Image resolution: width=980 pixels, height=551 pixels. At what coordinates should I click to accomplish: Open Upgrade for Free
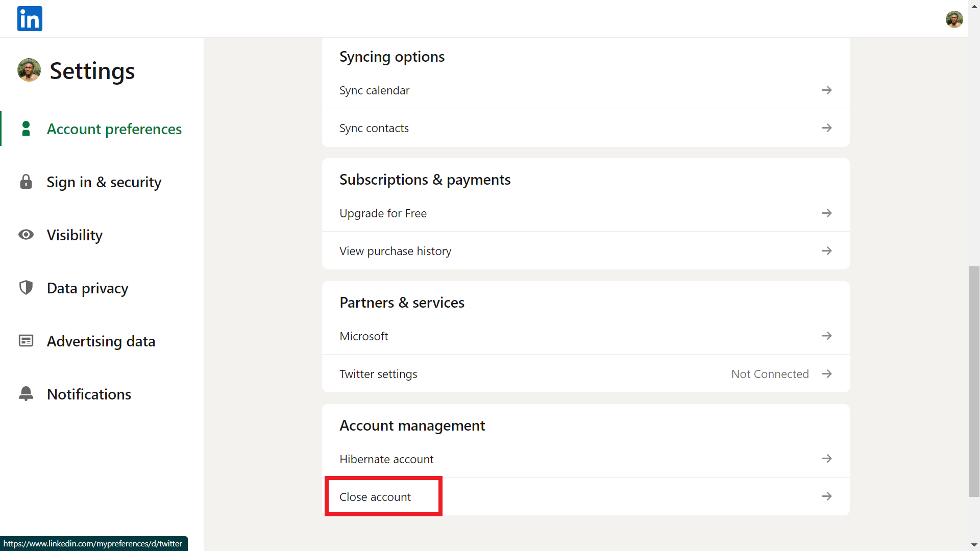coord(383,213)
